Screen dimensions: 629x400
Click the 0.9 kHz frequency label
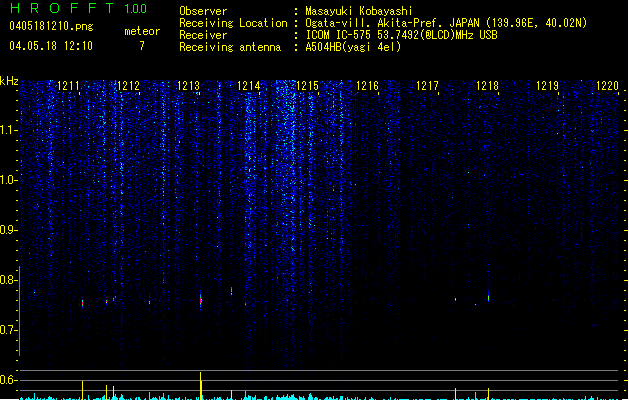8,230
